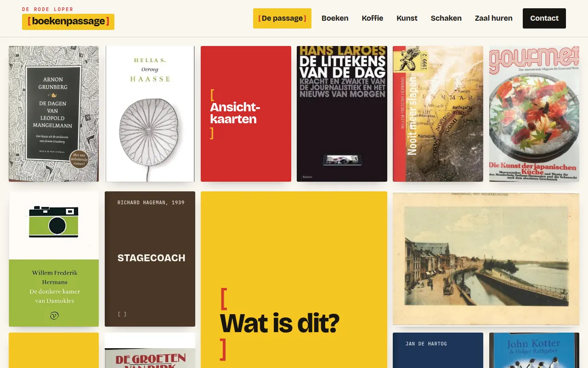Select Kunst in the navigation

[x=407, y=18]
